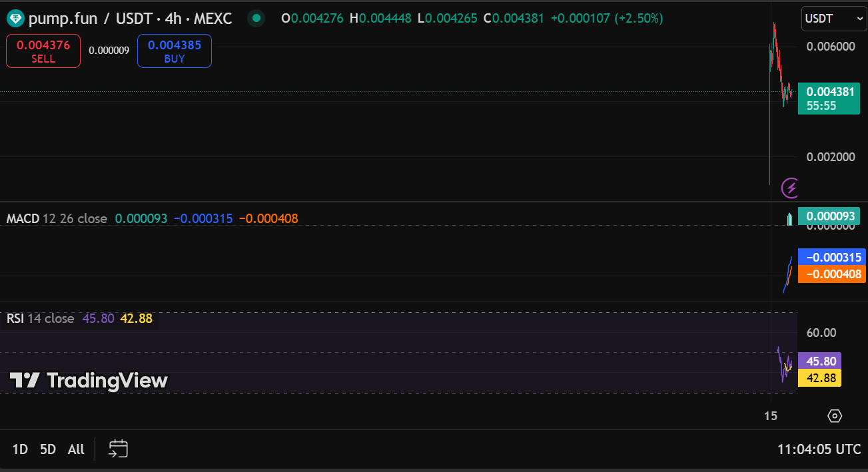Viewport: 868px width, 472px height.
Task: Click the pump.fun / USDT symbol title
Action: point(130,19)
